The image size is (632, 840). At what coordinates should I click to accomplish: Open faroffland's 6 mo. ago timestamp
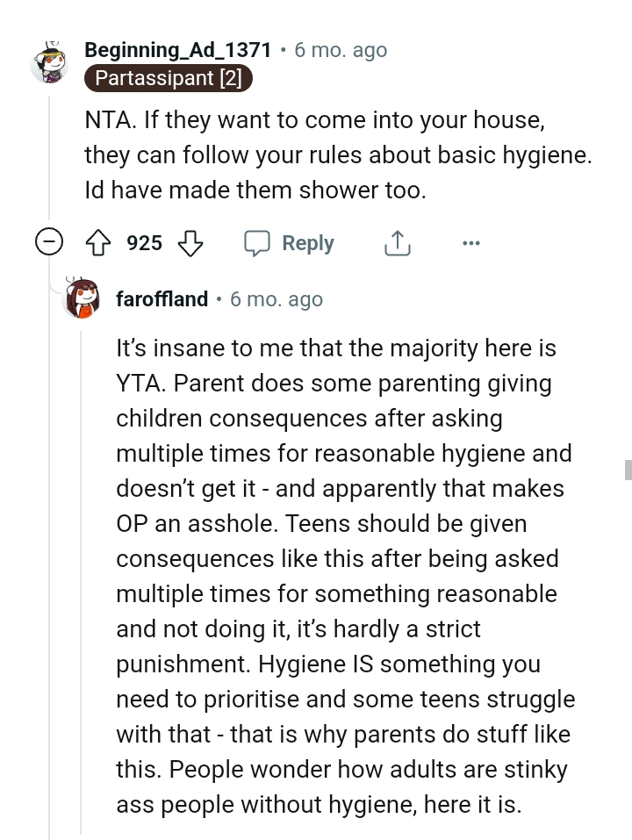276,299
